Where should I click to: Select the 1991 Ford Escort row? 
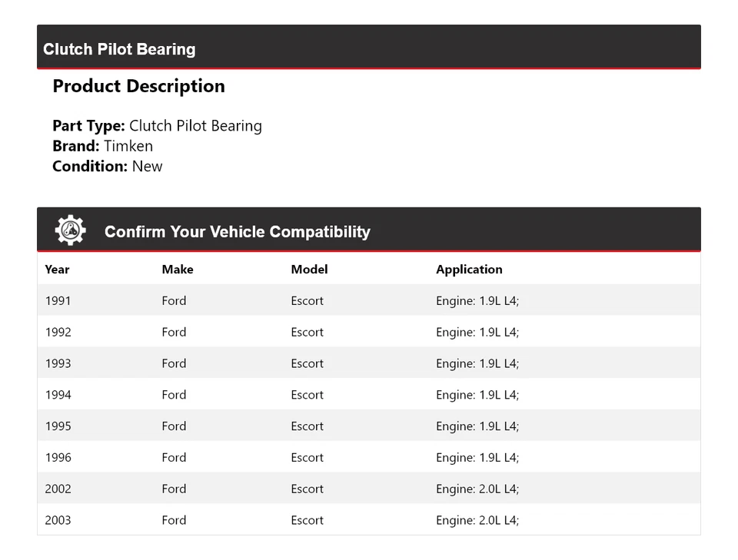(368, 301)
